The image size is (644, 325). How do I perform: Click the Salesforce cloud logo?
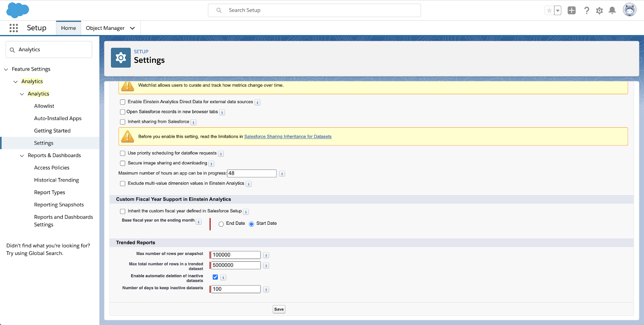[x=18, y=10]
